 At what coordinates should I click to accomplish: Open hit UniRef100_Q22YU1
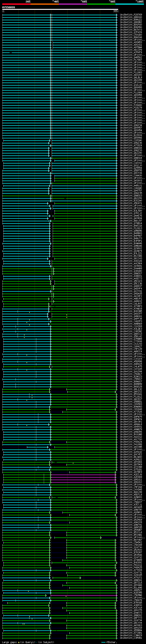tap(131, 291)
